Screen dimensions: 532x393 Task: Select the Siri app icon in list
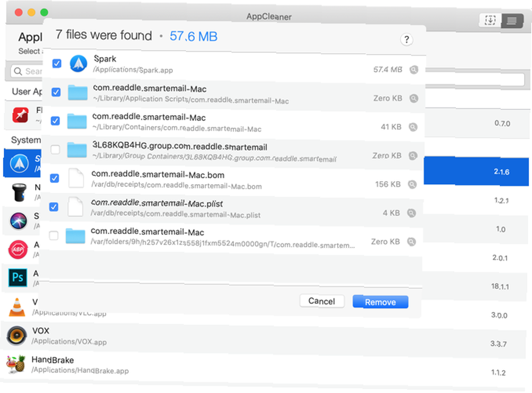pyautogui.click(x=18, y=221)
